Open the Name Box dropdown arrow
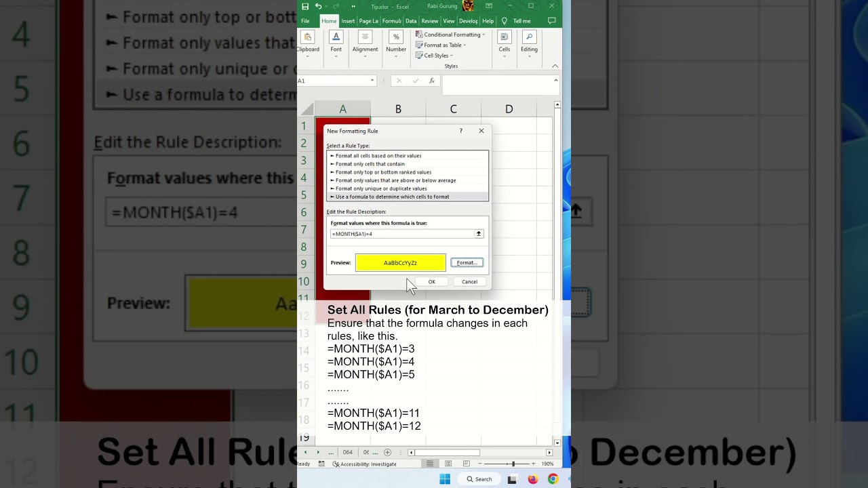This screenshot has width=868, height=488. coord(372,81)
